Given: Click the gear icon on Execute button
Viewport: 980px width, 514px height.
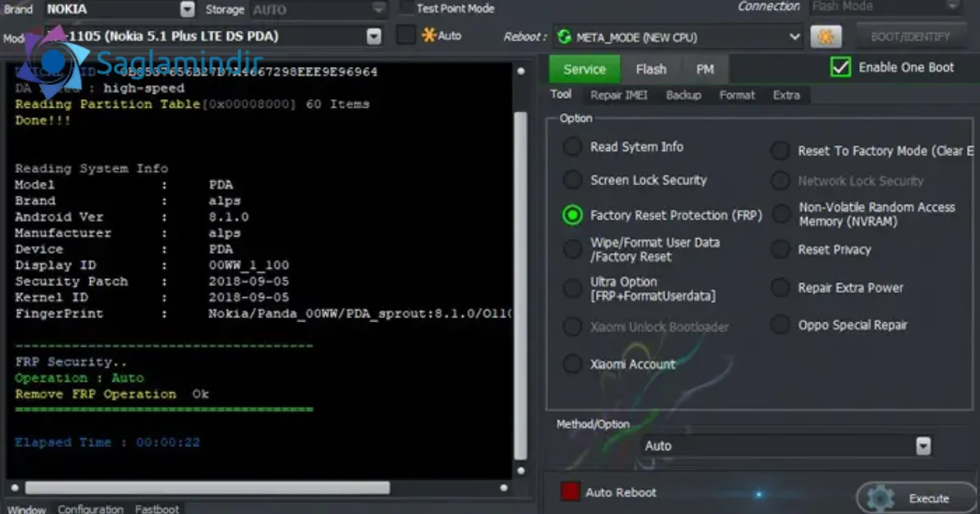Looking at the screenshot, I should click(880, 498).
